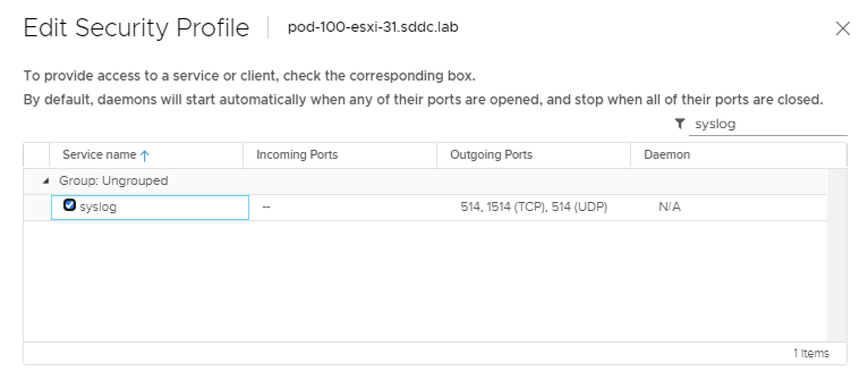Uncheck the syslog service checkbox
This screenshot has height=388, width=868.
pyautogui.click(x=70, y=205)
